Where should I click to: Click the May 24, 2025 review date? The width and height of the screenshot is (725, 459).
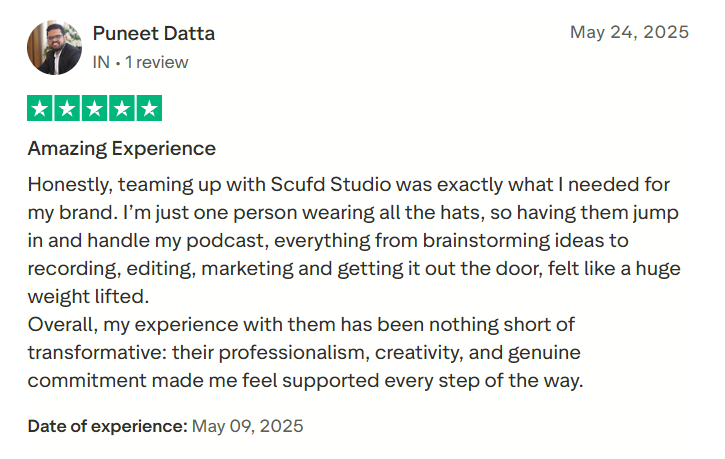click(x=629, y=32)
